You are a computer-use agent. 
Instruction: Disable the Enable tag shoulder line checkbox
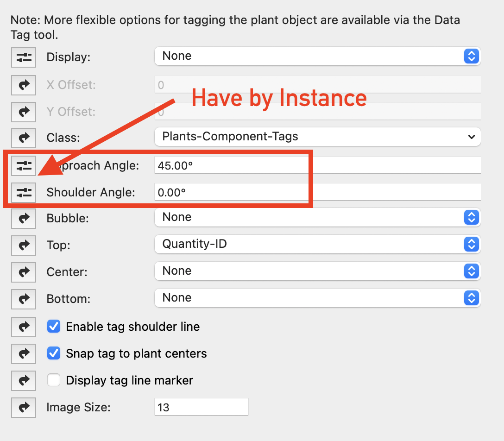coord(54,327)
